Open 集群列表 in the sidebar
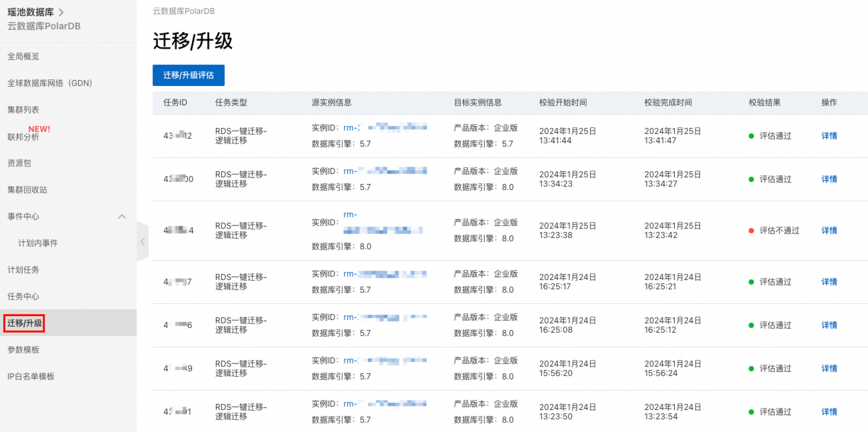This screenshot has height=432, width=868. coord(23,110)
